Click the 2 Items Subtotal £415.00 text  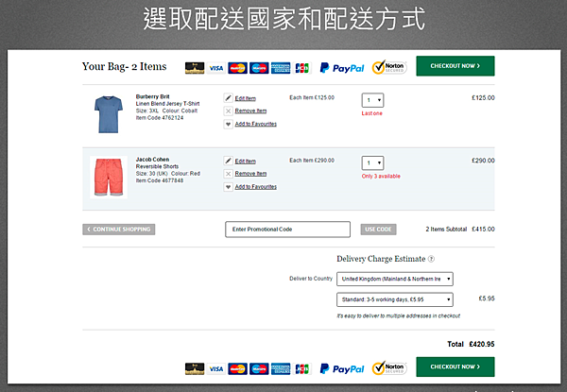(460, 229)
